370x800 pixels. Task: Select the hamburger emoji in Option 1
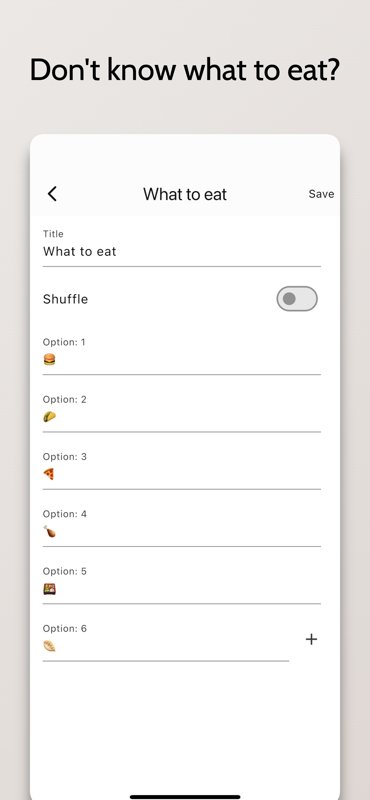(49, 360)
